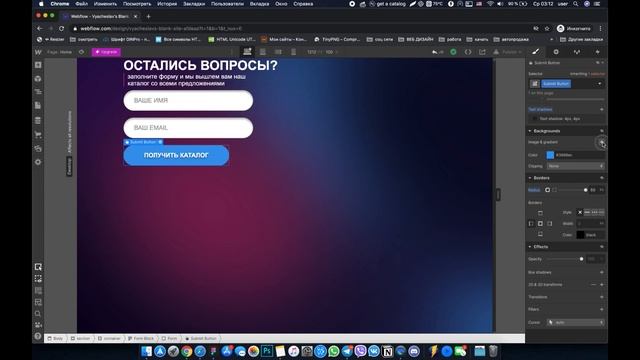Open the site Settings gear in left sidebar
This screenshot has width=640, height=360.
(x=38, y=162)
